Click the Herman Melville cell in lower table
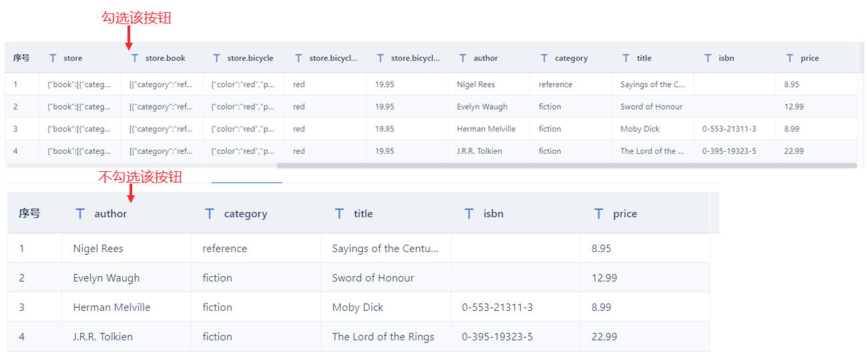The height and width of the screenshot is (355, 868). 112,308
